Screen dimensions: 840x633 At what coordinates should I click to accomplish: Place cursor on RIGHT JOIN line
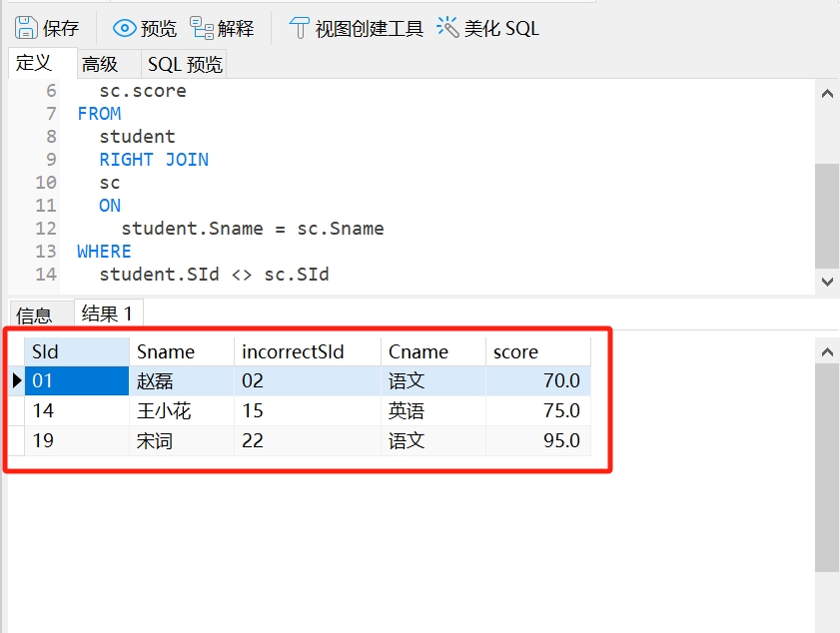pos(154,160)
